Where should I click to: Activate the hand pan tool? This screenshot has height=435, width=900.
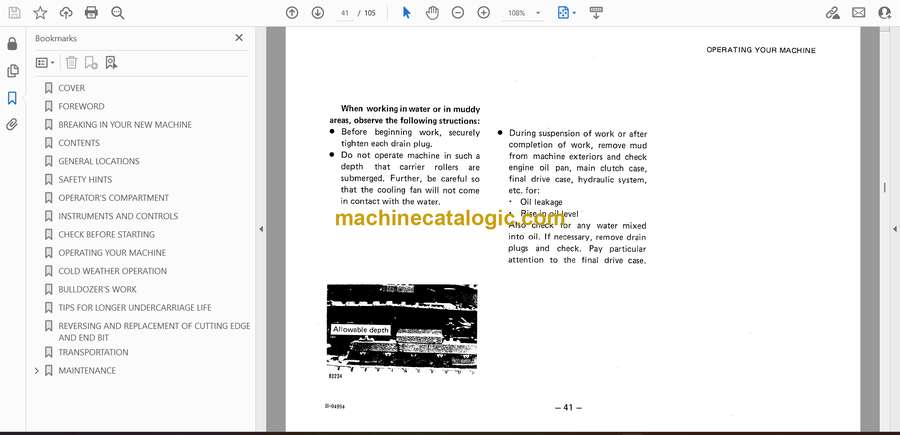(x=432, y=13)
